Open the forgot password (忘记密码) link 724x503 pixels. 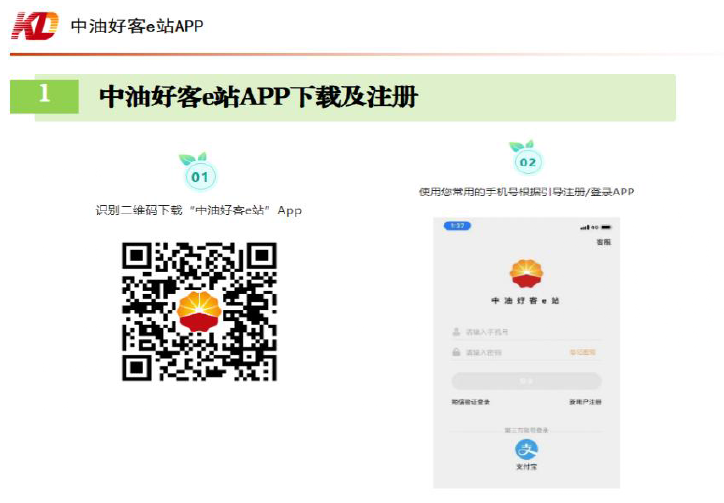(x=582, y=352)
